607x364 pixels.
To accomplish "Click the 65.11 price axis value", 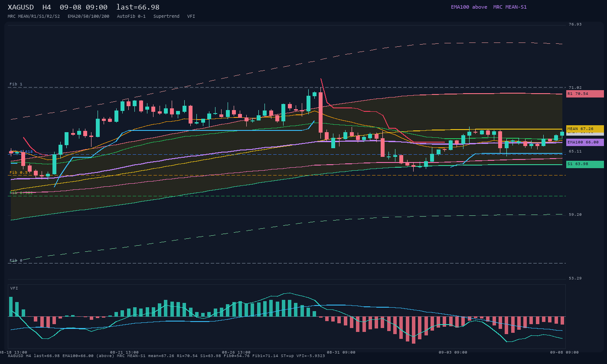I will click(x=575, y=151).
